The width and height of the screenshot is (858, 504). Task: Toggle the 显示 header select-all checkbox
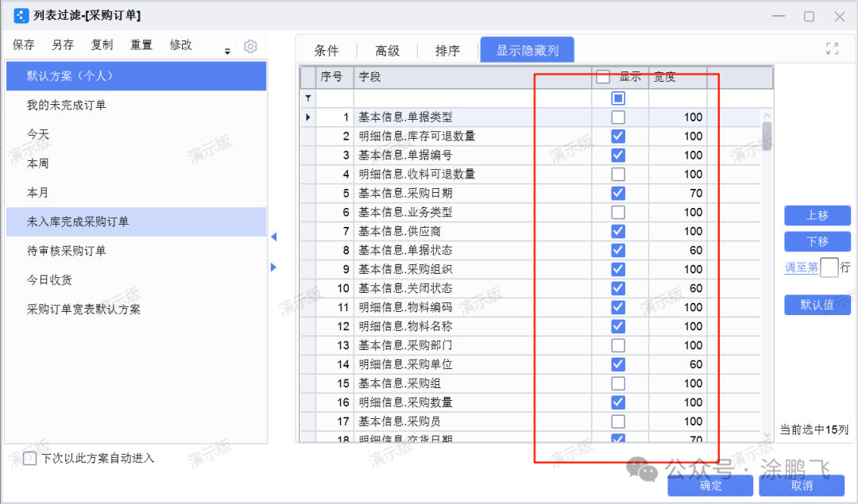point(603,77)
